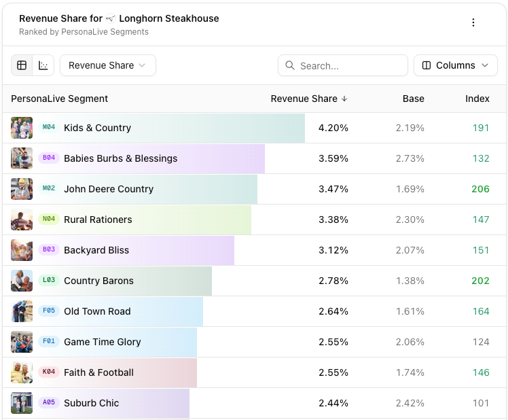Image resolution: width=508 pixels, height=420 pixels.
Task: Select Suburb Chic segment name
Action: 92,403
